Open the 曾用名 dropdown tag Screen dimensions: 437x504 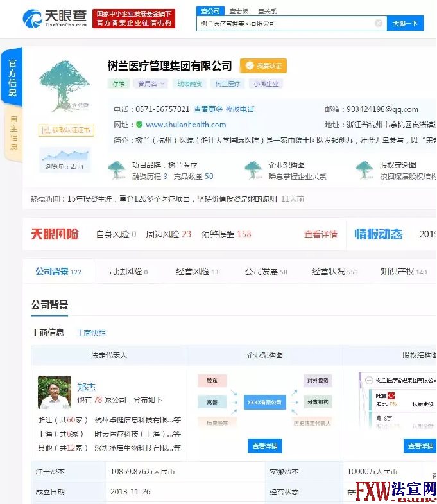(x=151, y=84)
